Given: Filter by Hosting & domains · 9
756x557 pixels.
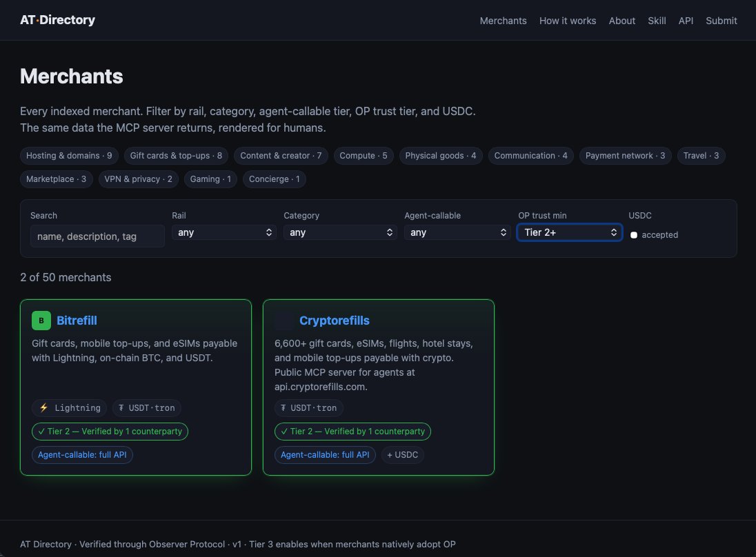Looking at the screenshot, I should [69, 156].
